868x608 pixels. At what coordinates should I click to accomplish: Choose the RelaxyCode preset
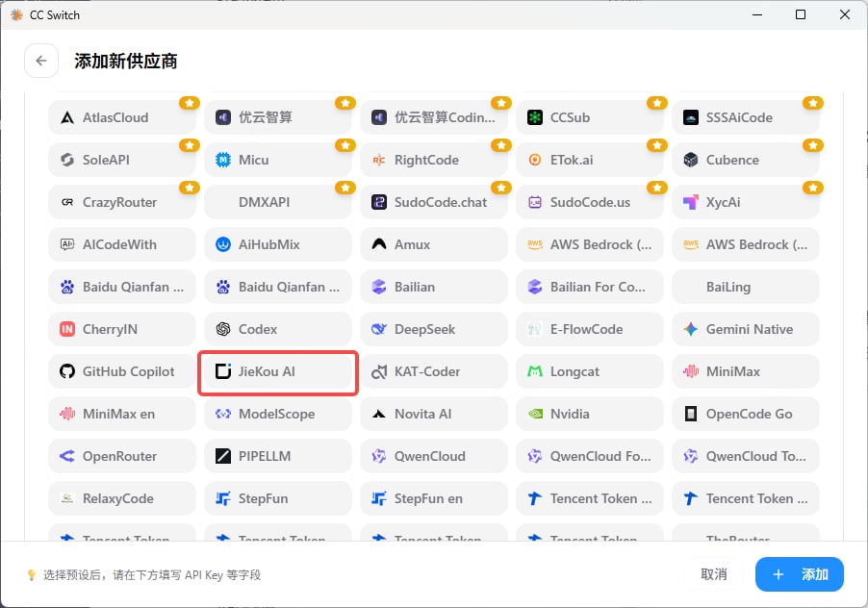click(122, 498)
